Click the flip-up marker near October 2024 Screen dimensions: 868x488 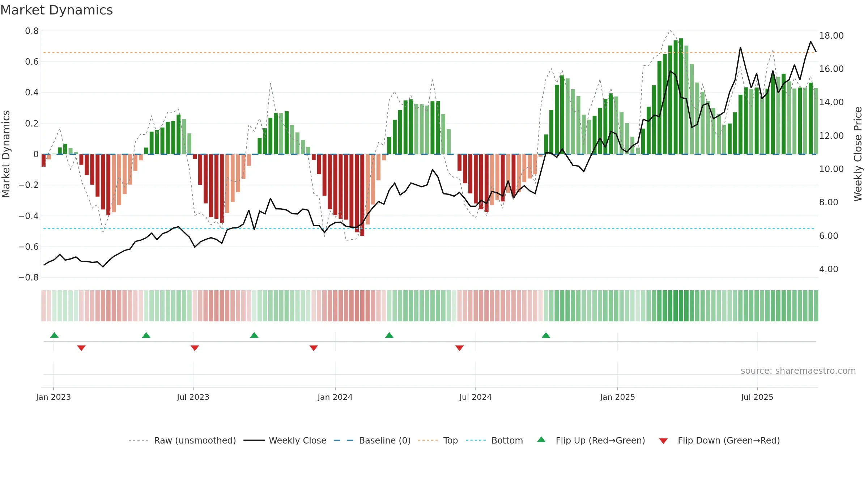coord(546,335)
